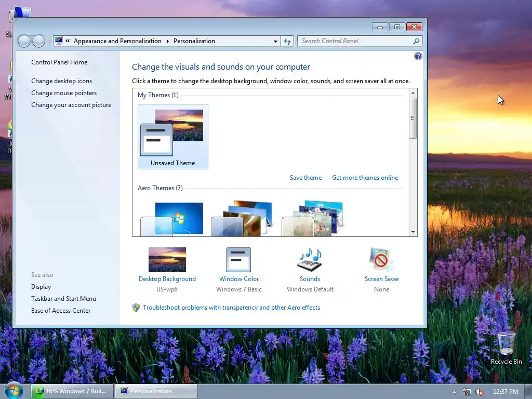The width and height of the screenshot is (532, 399).
Task: Show hidden tray icons arrow
Action: [454, 392]
